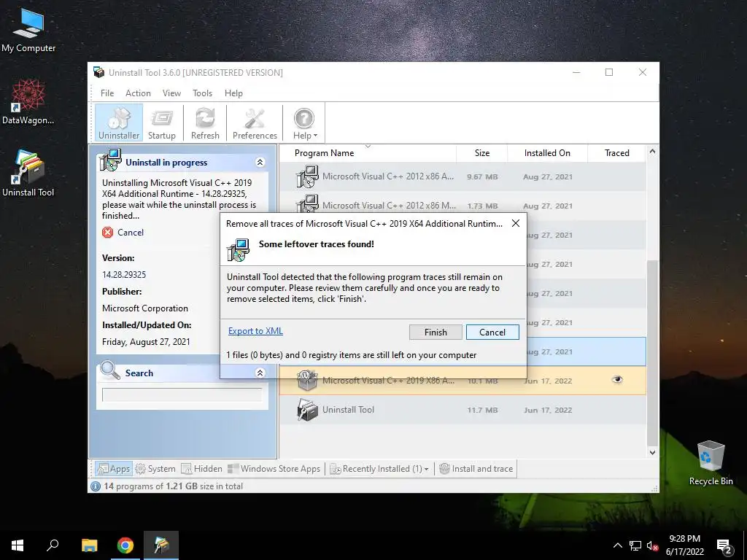Click the program list scroll up arrow
Screen dimensions: 747x560
tap(653, 152)
